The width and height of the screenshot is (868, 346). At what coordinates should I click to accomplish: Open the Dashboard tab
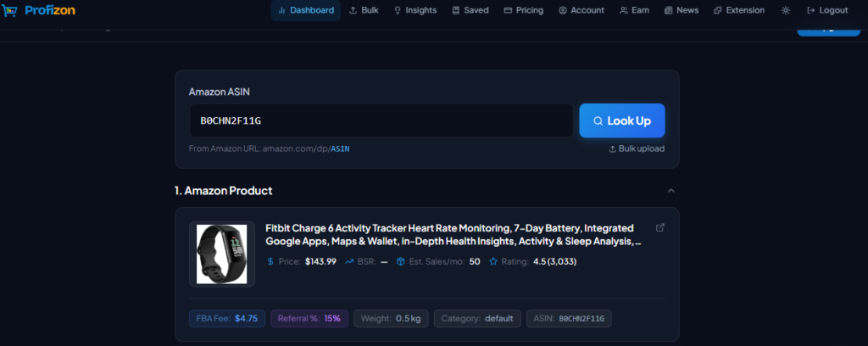click(x=305, y=10)
